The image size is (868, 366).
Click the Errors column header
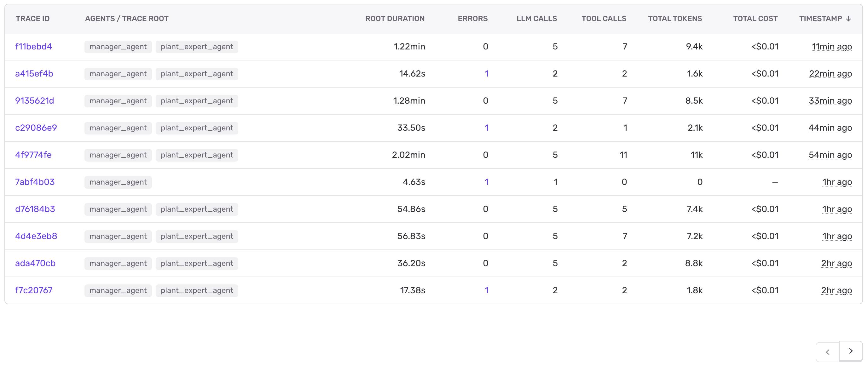point(472,19)
